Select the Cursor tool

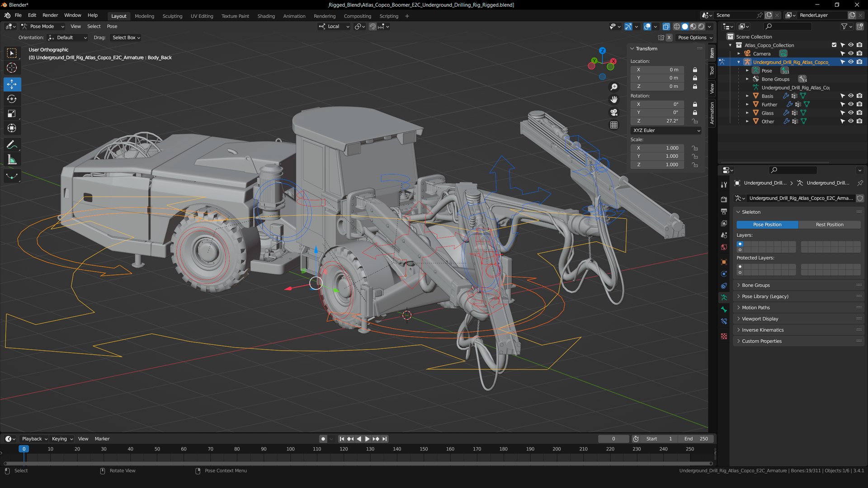pos(12,68)
